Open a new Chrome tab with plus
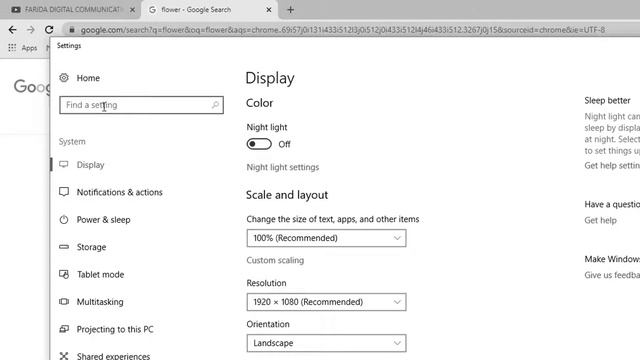 291,10
